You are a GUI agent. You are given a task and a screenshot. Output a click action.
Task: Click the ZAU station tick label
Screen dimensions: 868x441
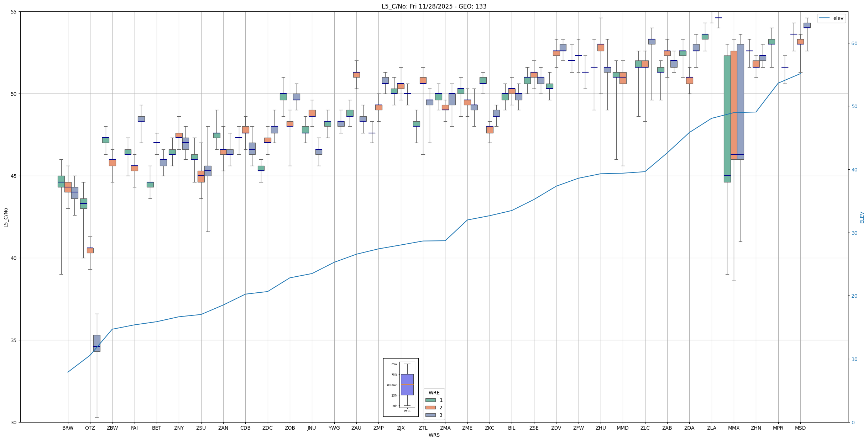pos(356,428)
